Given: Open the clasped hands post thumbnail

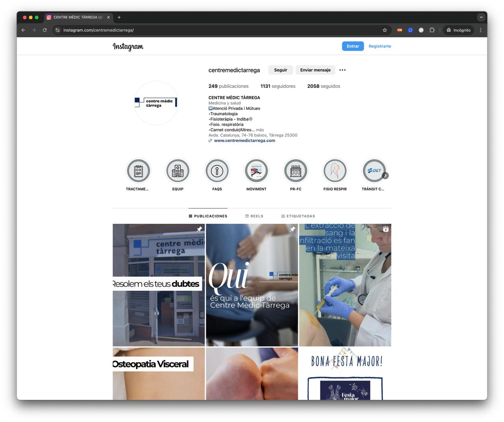Looking at the screenshot, I should 252,374.
